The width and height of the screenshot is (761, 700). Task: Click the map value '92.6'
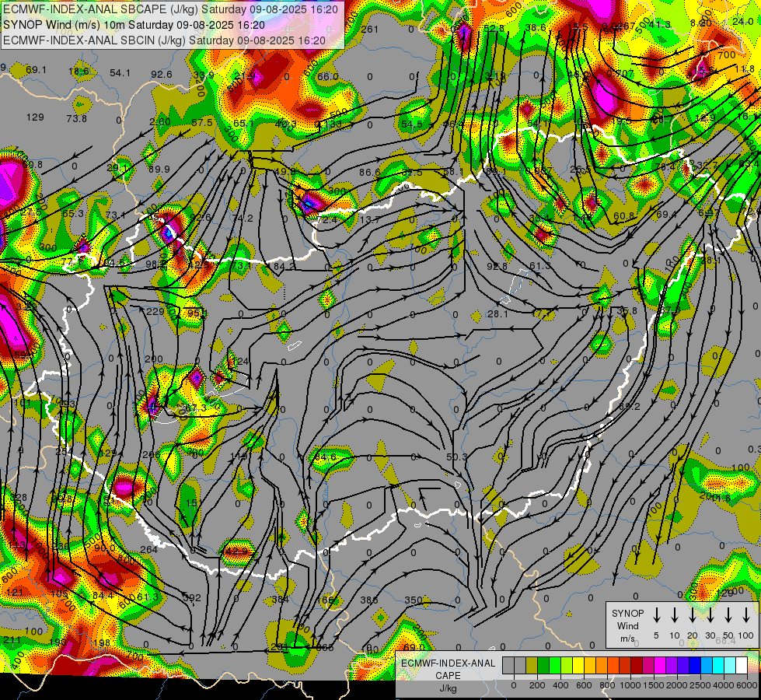(162, 75)
